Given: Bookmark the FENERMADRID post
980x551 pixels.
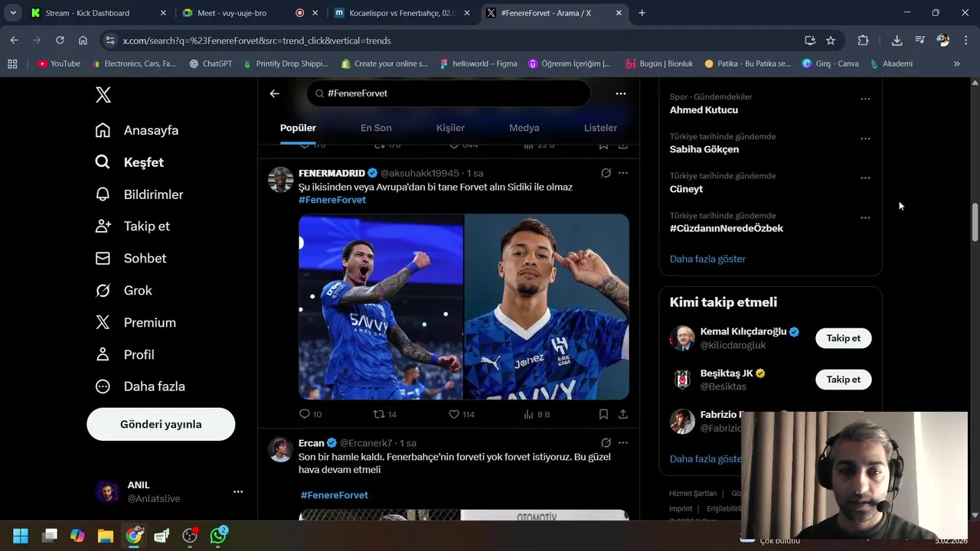Looking at the screenshot, I should 603,414.
